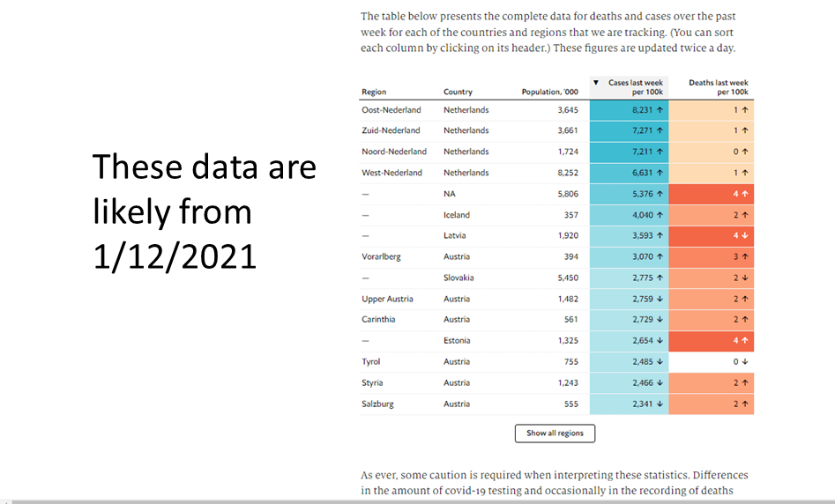
Task: Click the Cases last week per 100k header
Action: 635,87
